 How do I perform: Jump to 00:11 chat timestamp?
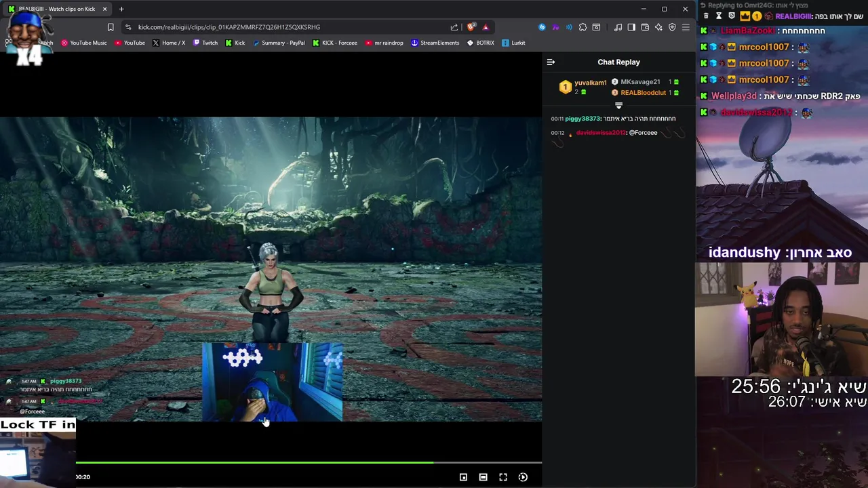tap(557, 119)
